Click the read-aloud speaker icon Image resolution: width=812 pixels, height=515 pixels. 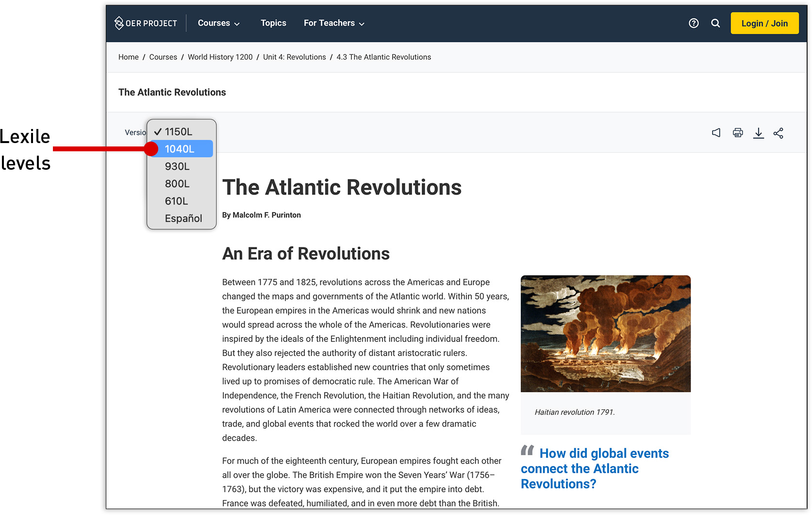(716, 132)
